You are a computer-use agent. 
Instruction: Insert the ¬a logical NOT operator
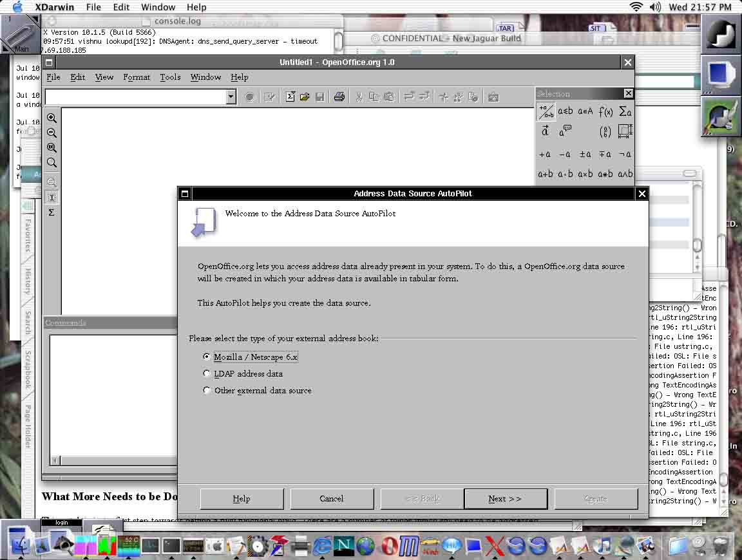(x=625, y=154)
